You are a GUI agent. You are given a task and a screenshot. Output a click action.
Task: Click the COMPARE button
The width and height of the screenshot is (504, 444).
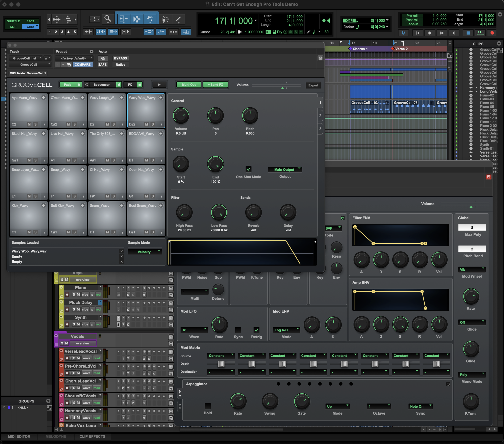point(83,64)
